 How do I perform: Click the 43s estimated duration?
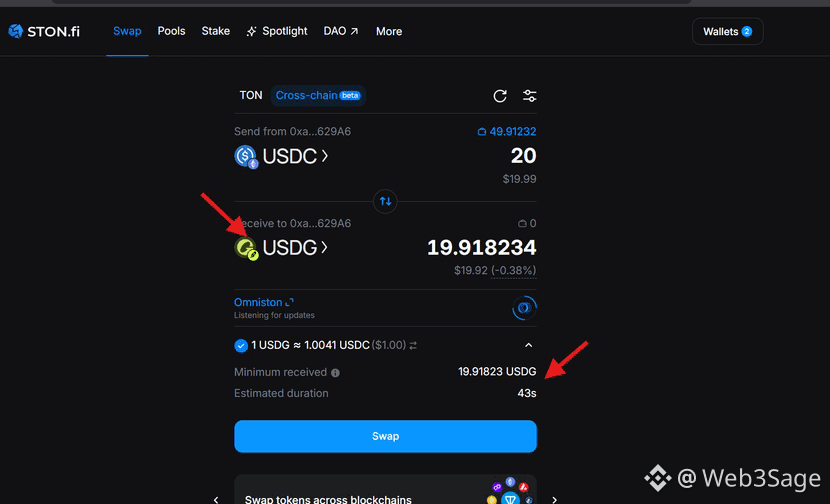[x=527, y=393]
